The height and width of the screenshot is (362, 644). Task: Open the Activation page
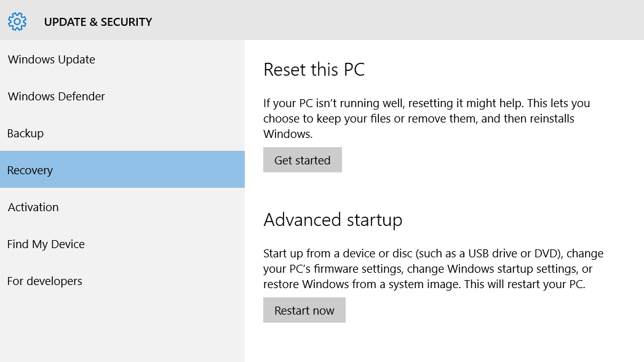(33, 207)
